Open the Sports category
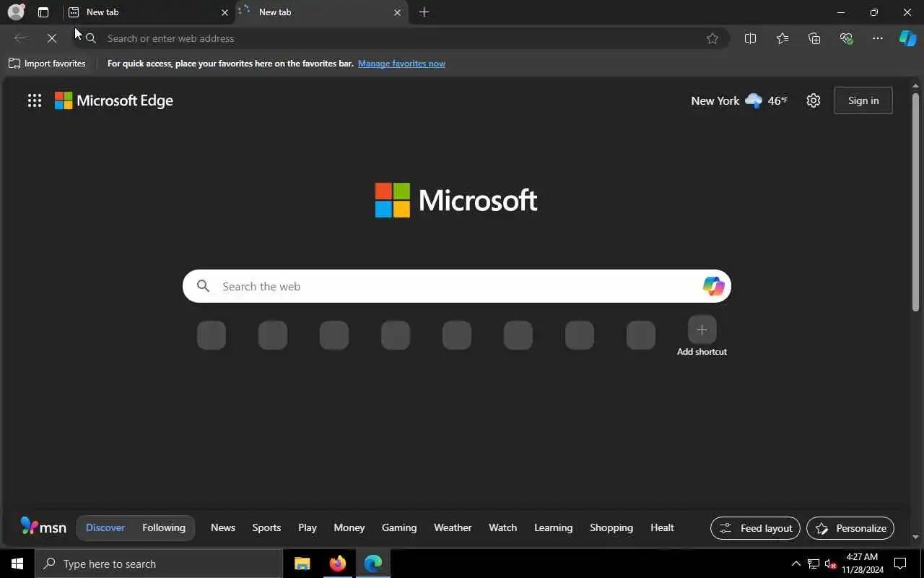Viewport: 924px width, 578px height. pos(266,527)
